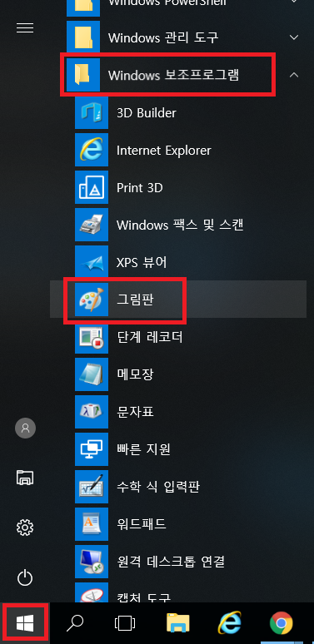Click the hamburger menu icon

[25, 27]
